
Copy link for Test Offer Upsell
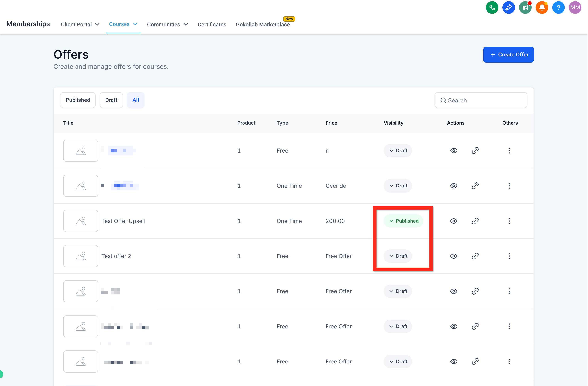(475, 221)
